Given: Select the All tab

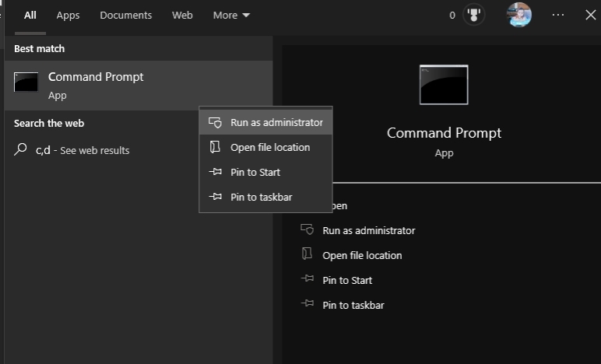Looking at the screenshot, I should tap(30, 15).
